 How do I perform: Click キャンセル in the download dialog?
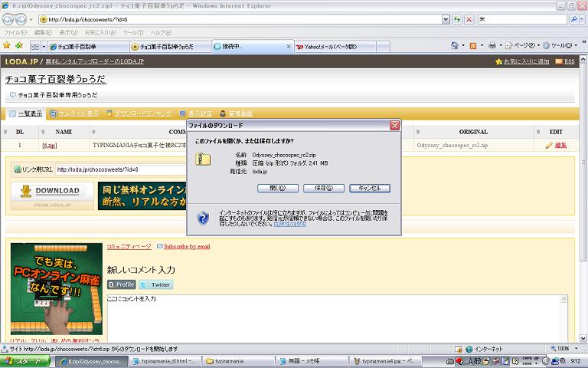pos(369,188)
